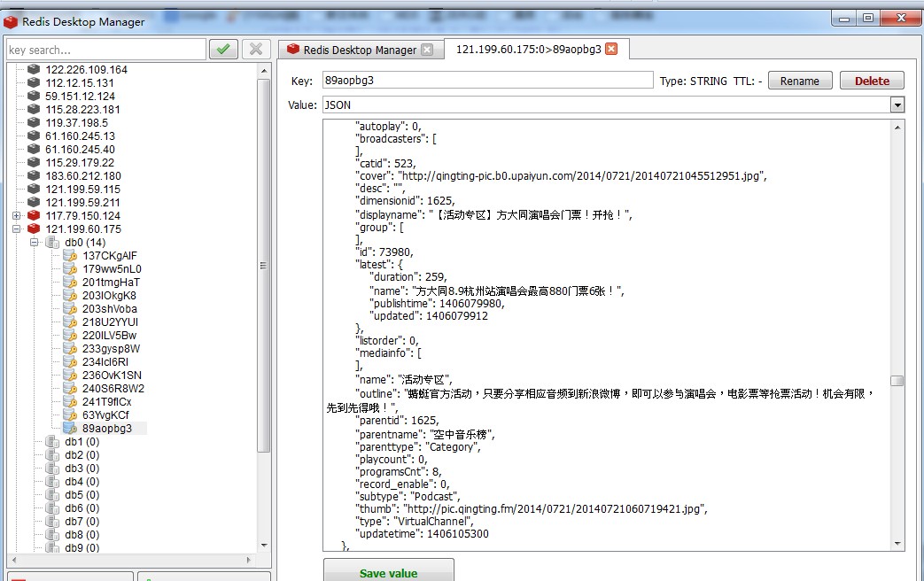The image size is (924, 581).
Task: Click value area scrollbar up arrow
Action: click(897, 127)
